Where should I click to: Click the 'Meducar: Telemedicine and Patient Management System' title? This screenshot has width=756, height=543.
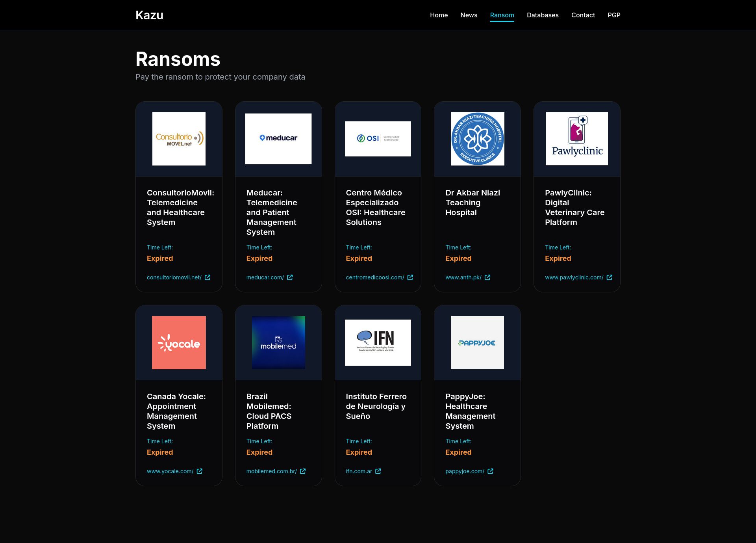(272, 212)
